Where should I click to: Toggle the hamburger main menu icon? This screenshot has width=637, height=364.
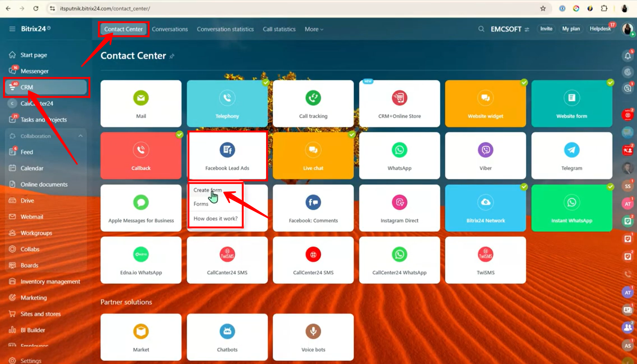12,29
